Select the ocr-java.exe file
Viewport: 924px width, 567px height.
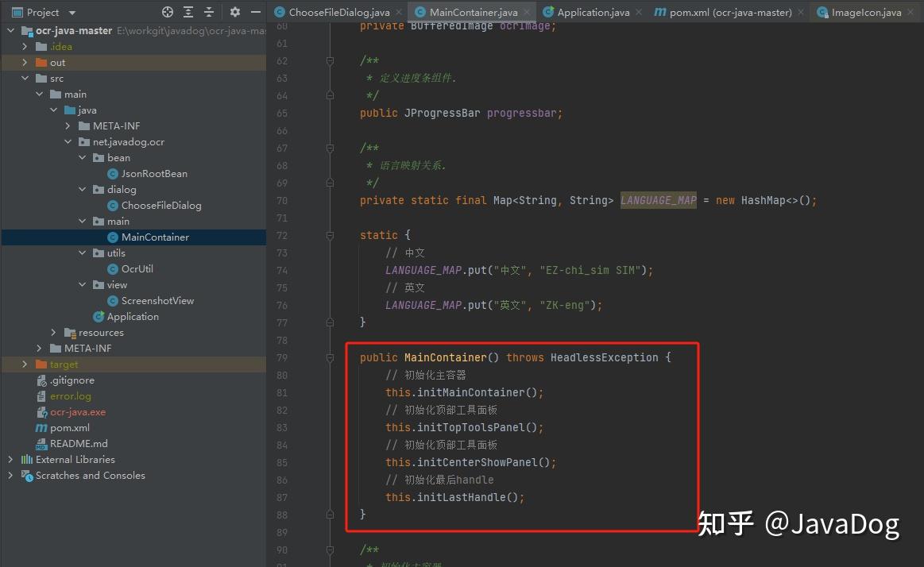point(78,412)
